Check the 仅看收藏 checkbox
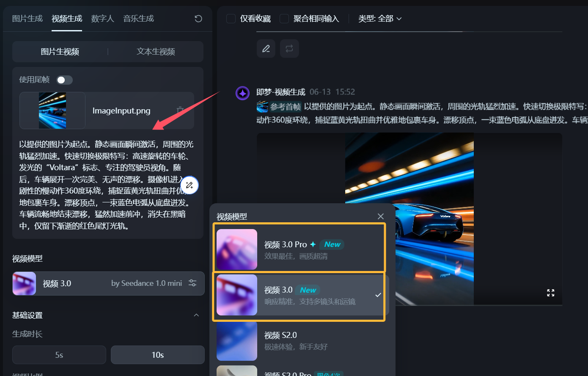Screen dimensions: 588x376 [x=231, y=19]
